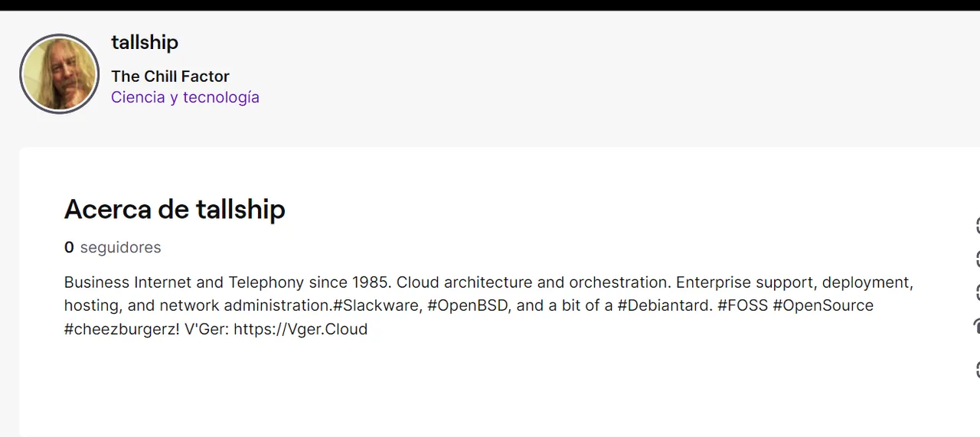Open the second social link icon in the About panel

(x=976, y=259)
